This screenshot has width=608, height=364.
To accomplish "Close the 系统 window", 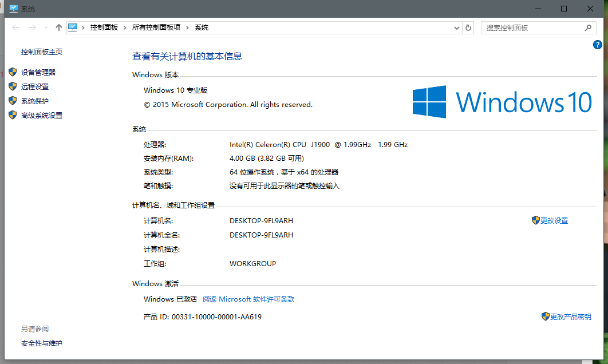I will pyautogui.click(x=590, y=9).
